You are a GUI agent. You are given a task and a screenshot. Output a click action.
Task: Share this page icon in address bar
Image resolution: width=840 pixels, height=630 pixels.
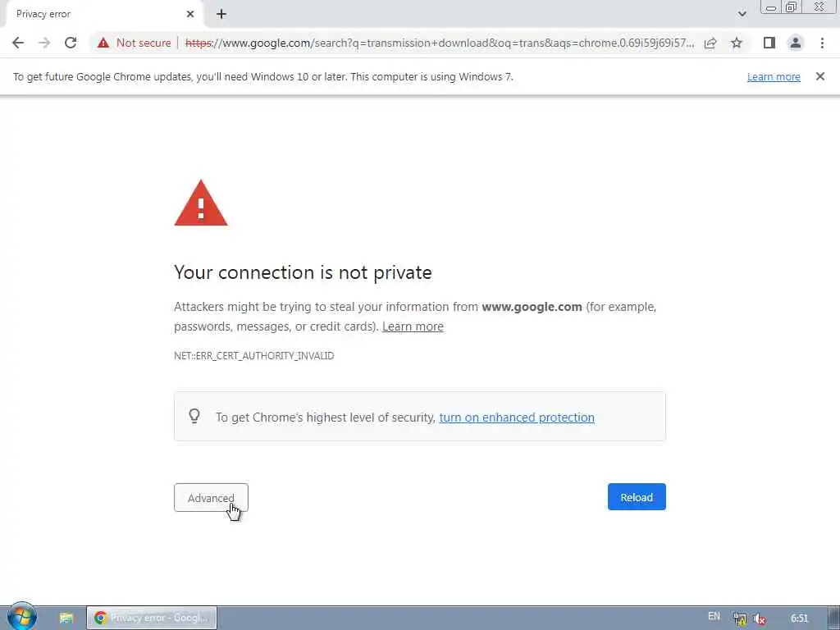point(710,43)
